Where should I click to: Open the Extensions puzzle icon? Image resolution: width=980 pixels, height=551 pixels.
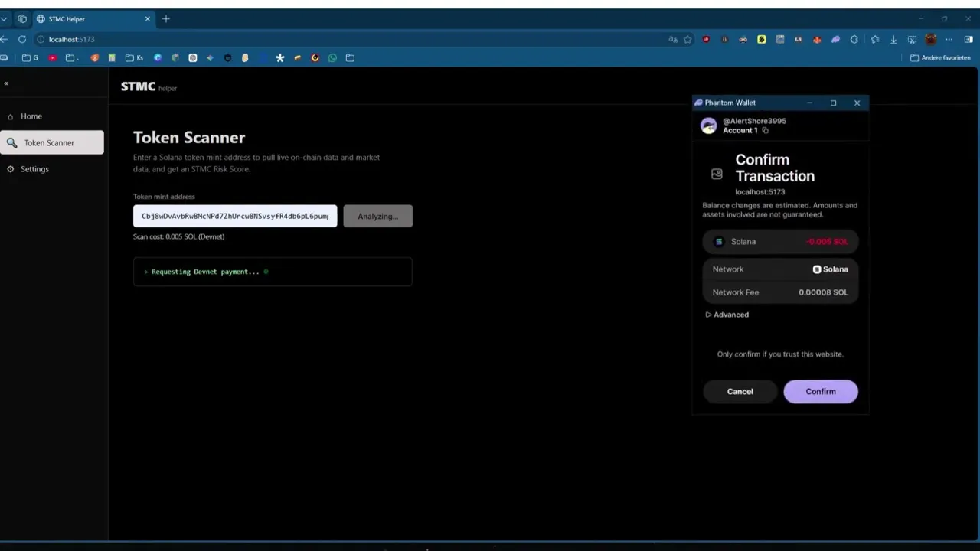click(854, 39)
